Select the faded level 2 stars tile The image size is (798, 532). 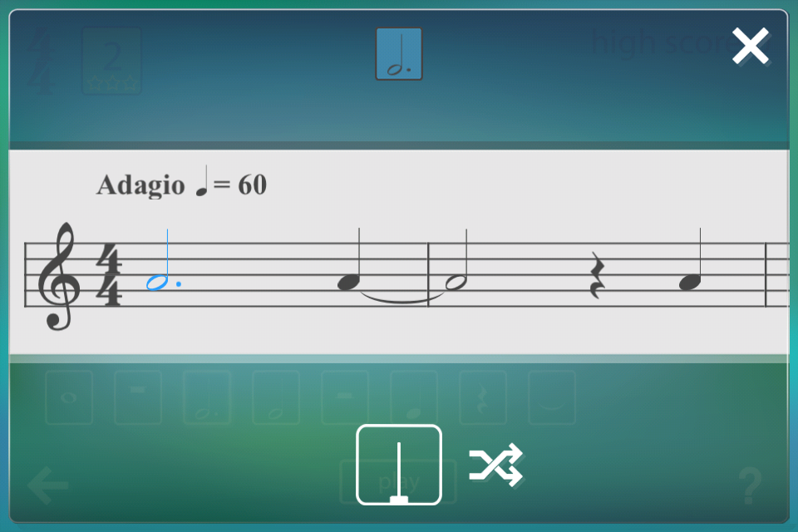(x=111, y=61)
